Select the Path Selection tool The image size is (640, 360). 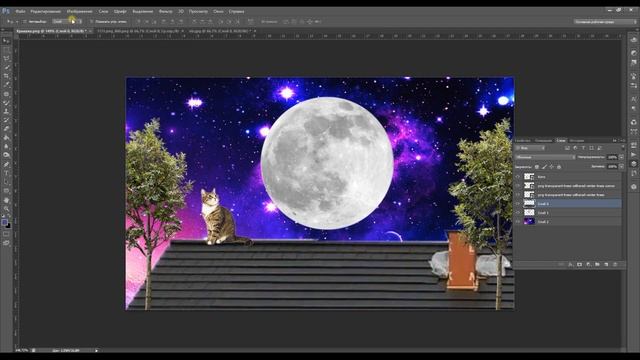[6, 182]
